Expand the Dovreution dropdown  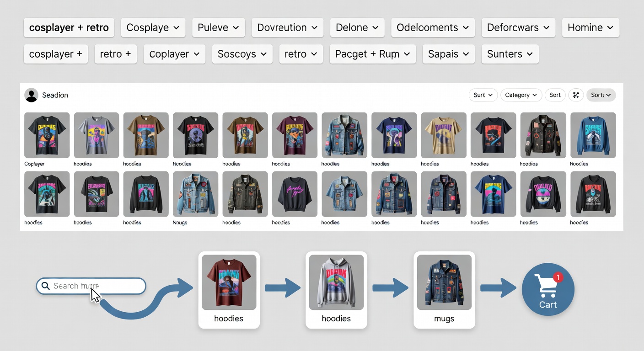click(x=287, y=27)
